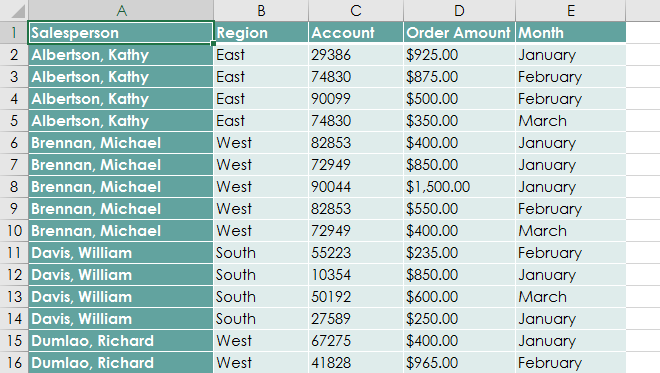Click account 50192 cell

tap(356, 297)
